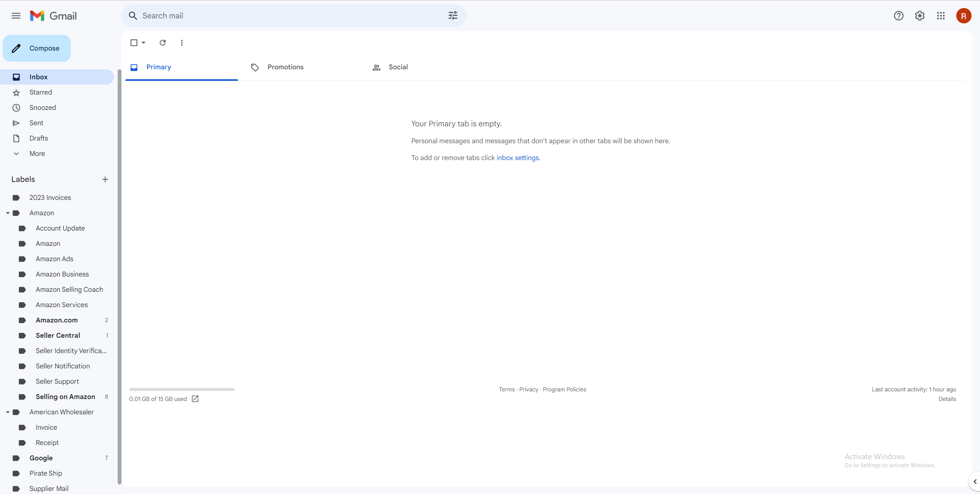
Task: Open the main menu hamburger icon
Action: pos(16,16)
